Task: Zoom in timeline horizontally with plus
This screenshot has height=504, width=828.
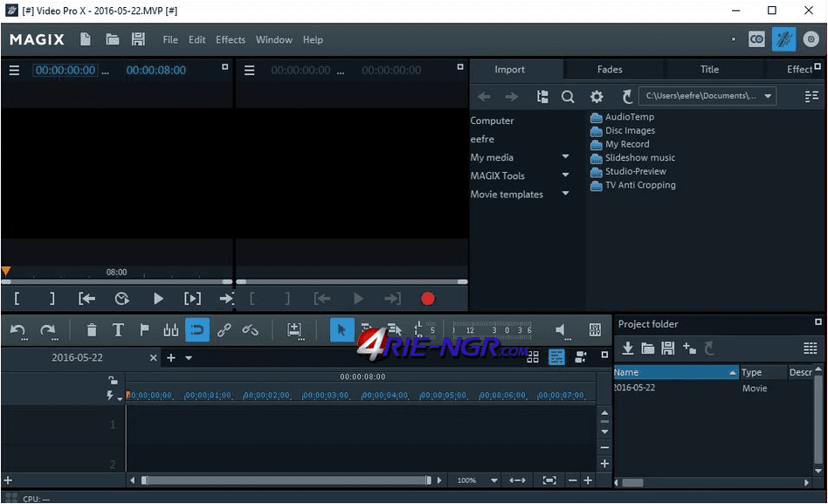Action: (588, 480)
